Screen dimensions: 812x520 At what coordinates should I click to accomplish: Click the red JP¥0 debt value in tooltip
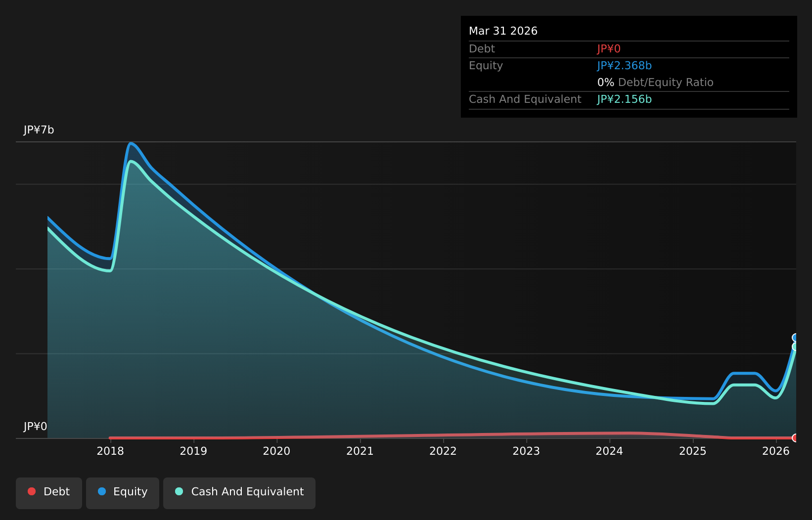[609, 49]
